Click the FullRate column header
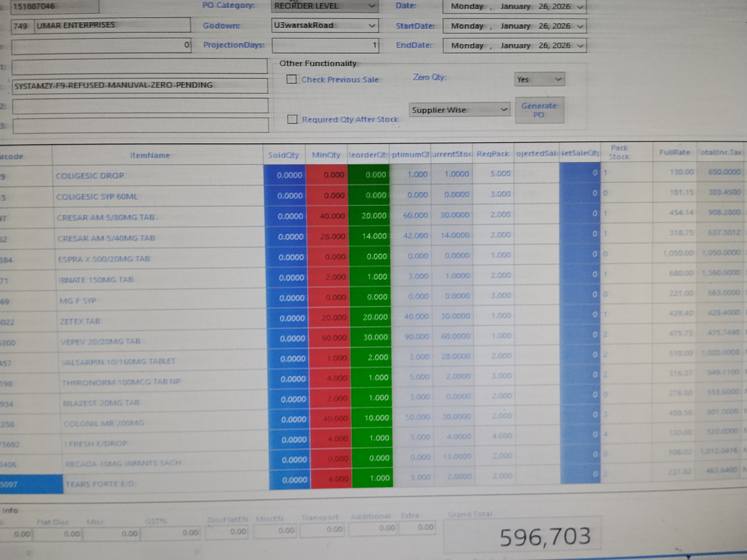This screenshot has height=560, width=747. [674, 153]
